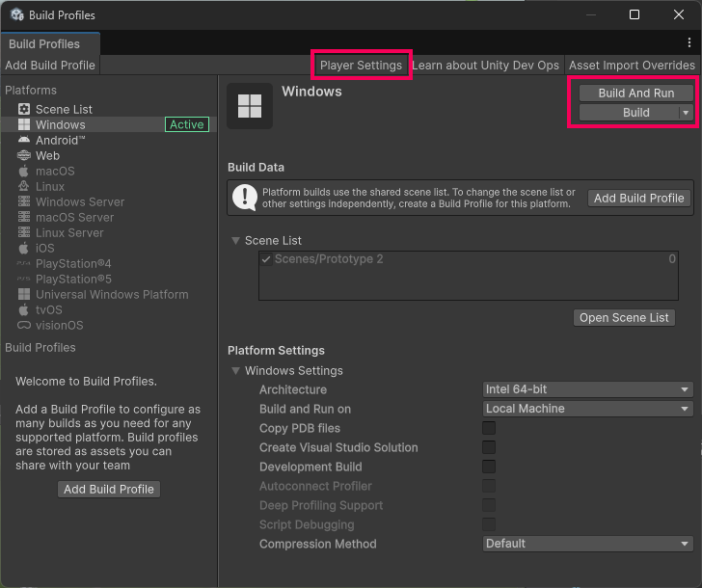This screenshot has height=588, width=702.
Task: Open the Player Settings tab
Action: coord(361,66)
